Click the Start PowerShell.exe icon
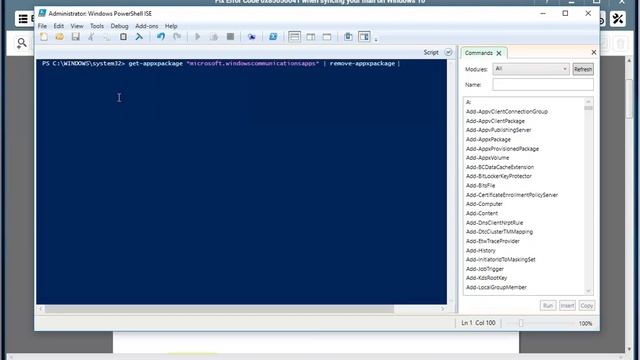Viewport: 640px width, 360px height. point(273,37)
